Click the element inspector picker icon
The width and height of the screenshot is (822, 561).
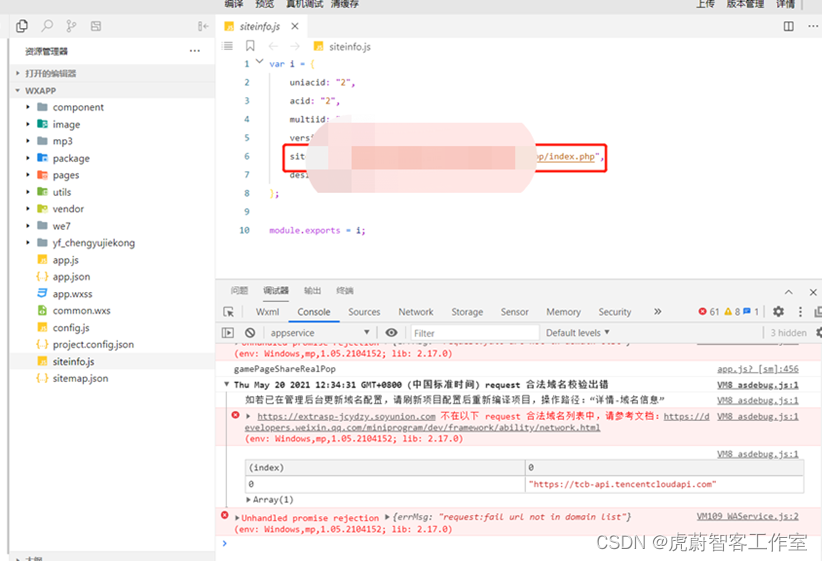pos(229,312)
